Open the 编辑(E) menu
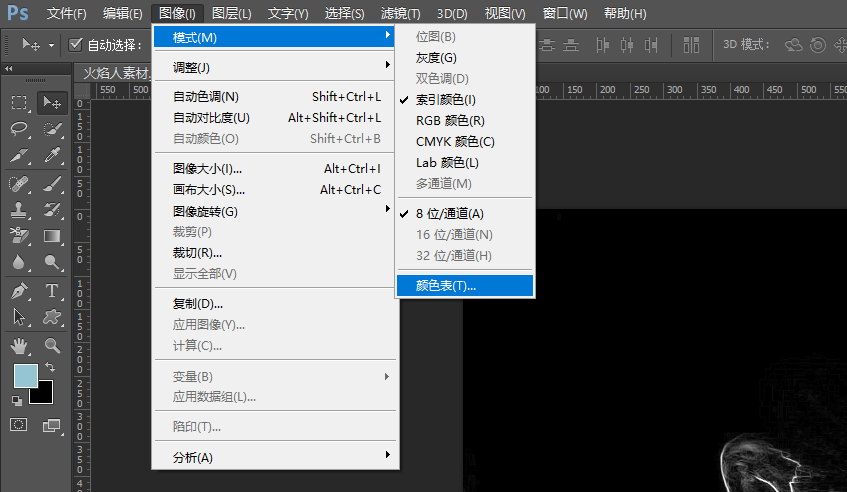Viewport: 847px width, 492px height. [x=123, y=14]
